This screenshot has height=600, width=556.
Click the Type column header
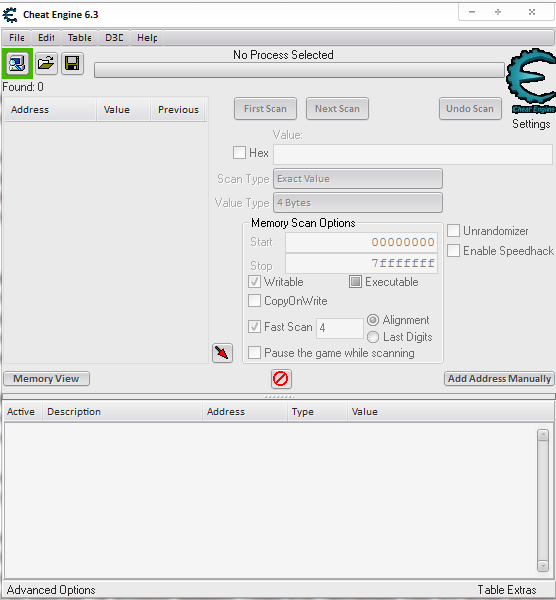click(317, 412)
